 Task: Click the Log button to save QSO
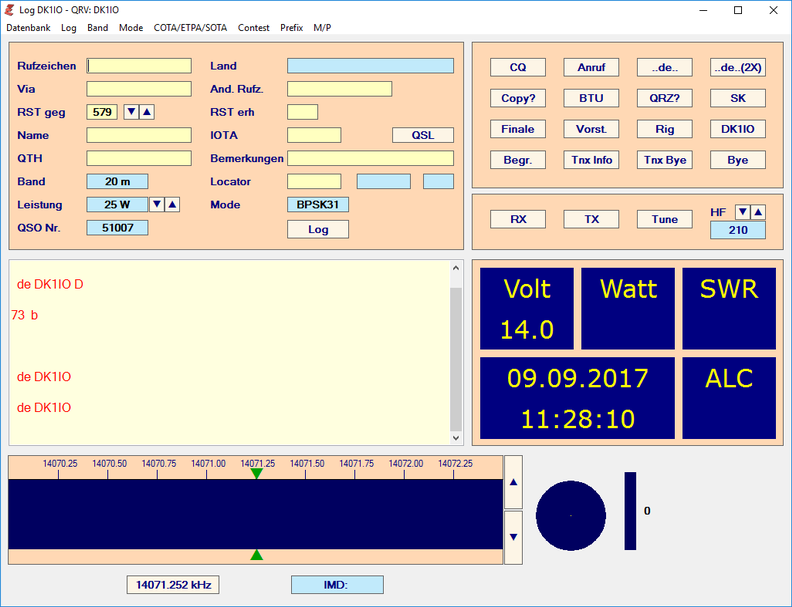318,229
